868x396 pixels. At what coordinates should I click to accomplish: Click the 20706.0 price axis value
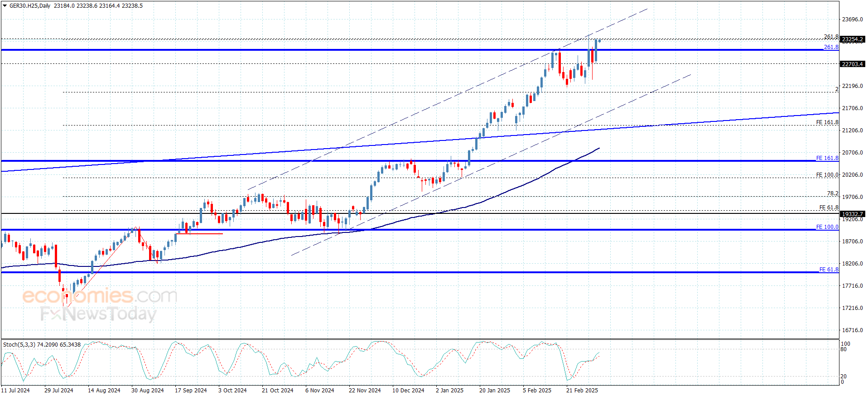[x=852, y=153]
